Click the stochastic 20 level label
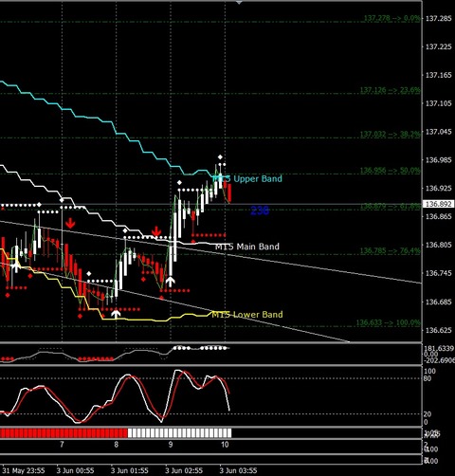The height and width of the screenshot is (476, 455). pyautogui.click(x=428, y=414)
